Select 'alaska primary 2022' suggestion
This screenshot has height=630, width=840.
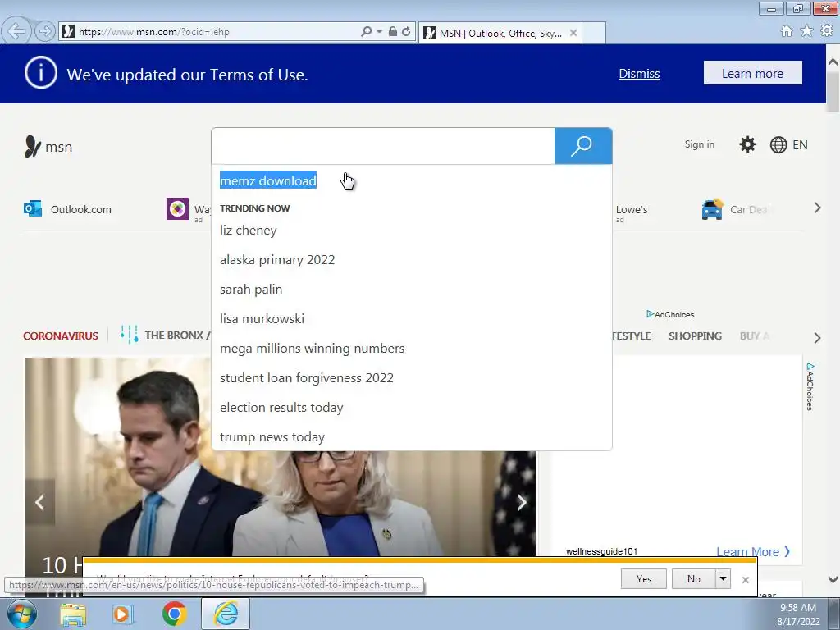coord(277,260)
